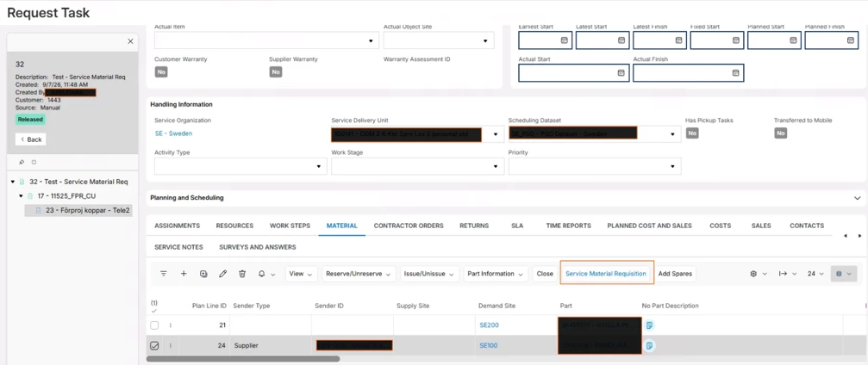Open the bell notification icon menu
This screenshot has width=868, height=365.
tap(266, 274)
